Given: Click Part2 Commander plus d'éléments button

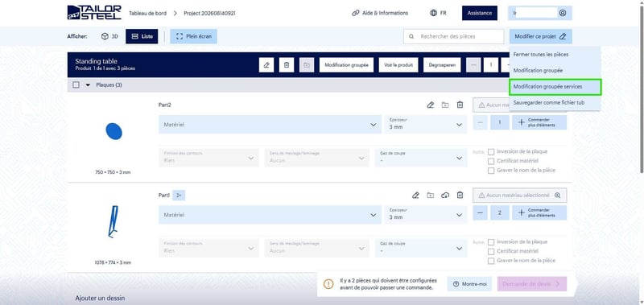Looking at the screenshot, I should [x=539, y=122].
